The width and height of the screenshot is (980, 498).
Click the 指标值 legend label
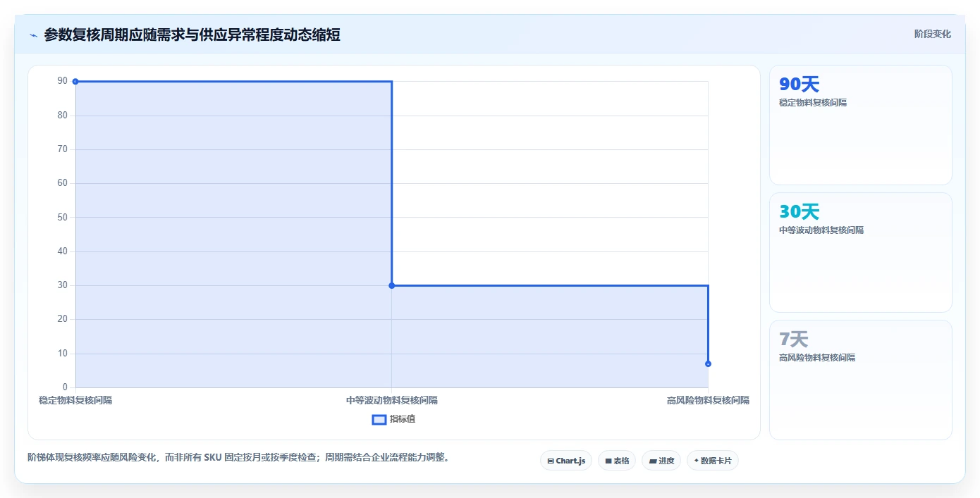point(403,419)
